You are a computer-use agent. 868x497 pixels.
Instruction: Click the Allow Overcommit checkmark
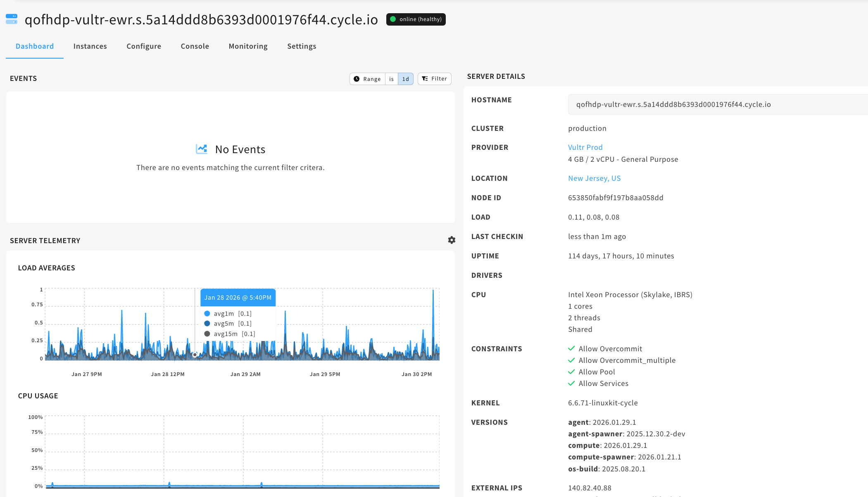tap(571, 348)
